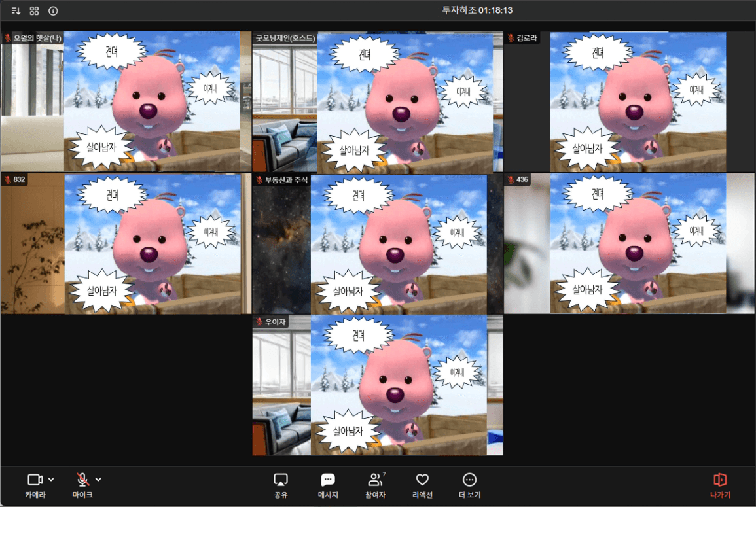Open the sort order icon in top bar
756x543 pixels.
[x=16, y=10]
